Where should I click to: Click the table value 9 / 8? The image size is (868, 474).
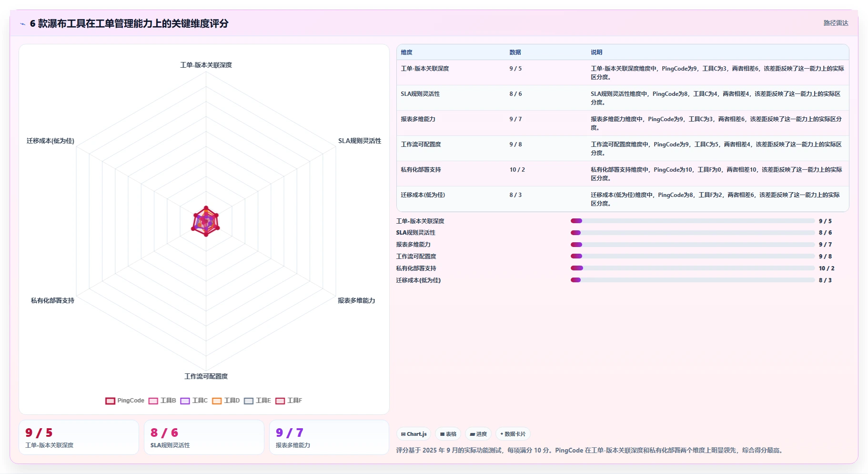tap(515, 144)
